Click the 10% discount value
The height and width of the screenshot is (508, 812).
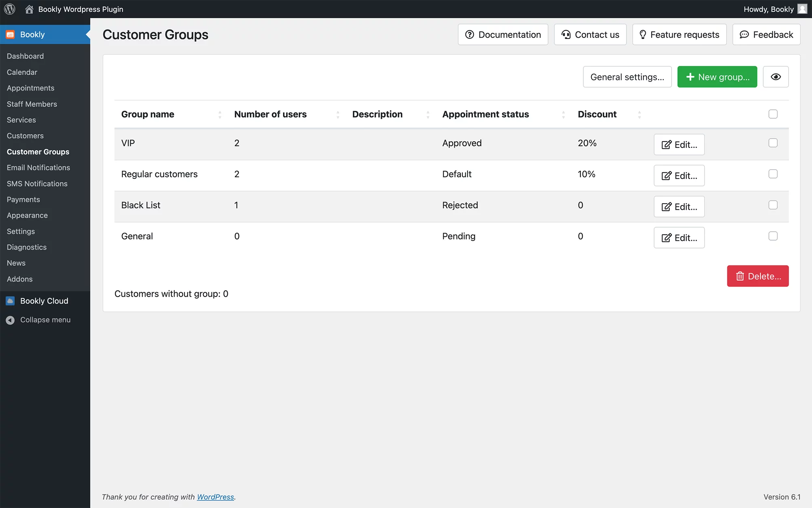[586, 174]
